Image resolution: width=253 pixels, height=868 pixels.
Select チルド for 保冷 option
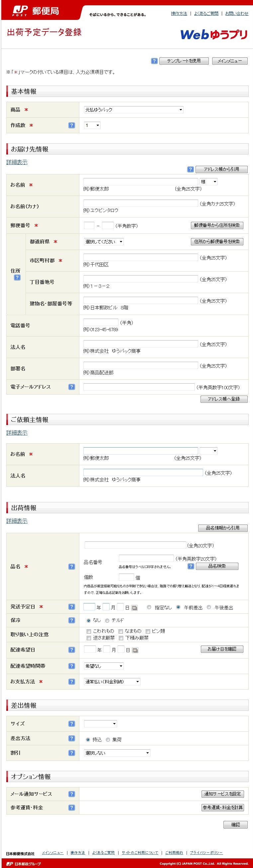point(107,620)
